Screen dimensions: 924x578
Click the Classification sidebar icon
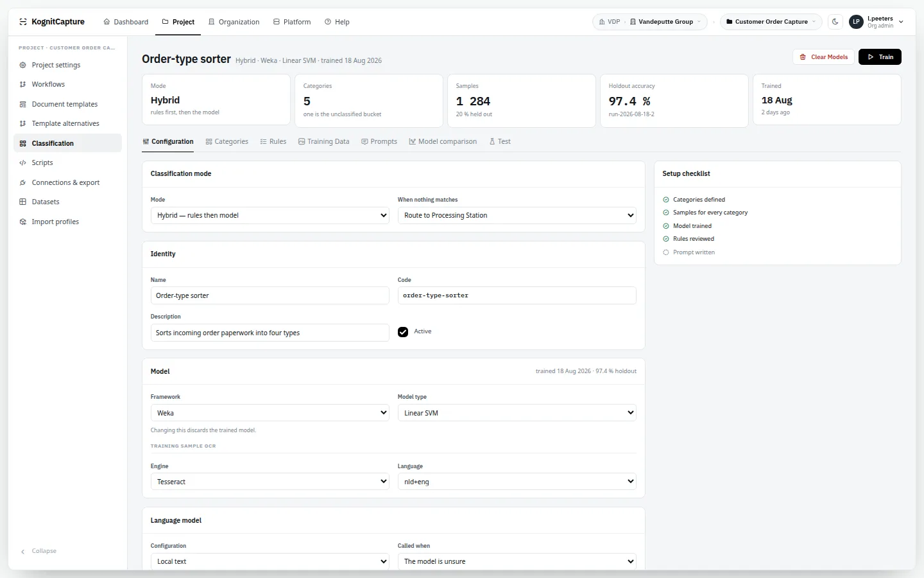click(23, 143)
